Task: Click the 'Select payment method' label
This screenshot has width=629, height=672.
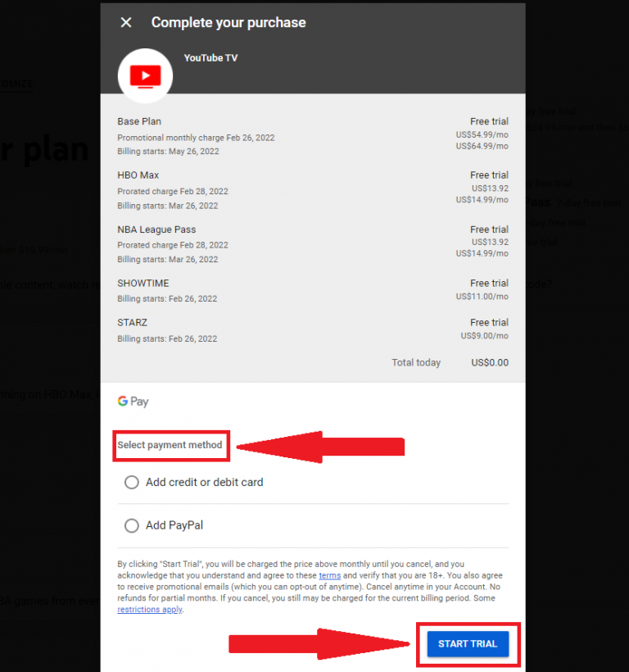Action: coord(170,445)
